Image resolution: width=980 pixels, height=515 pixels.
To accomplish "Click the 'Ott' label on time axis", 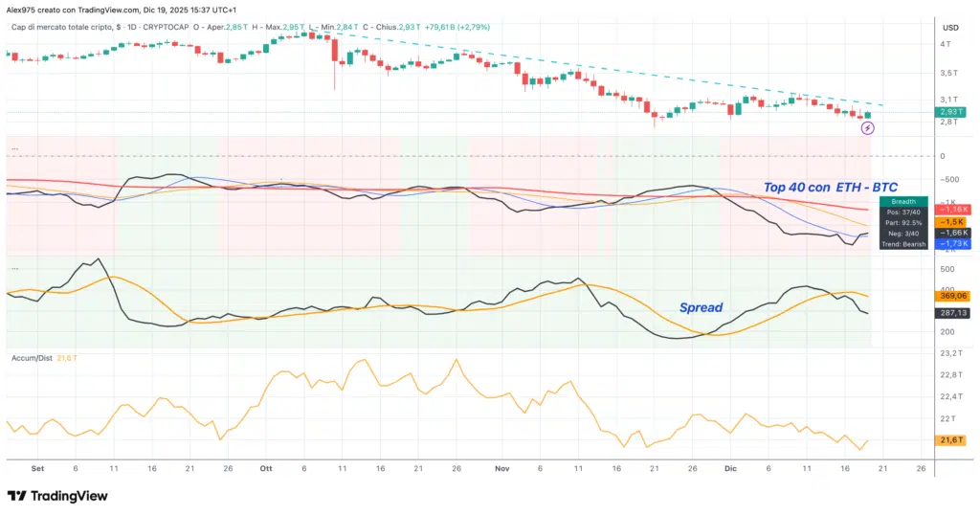I will pyautogui.click(x=266, y=469).
